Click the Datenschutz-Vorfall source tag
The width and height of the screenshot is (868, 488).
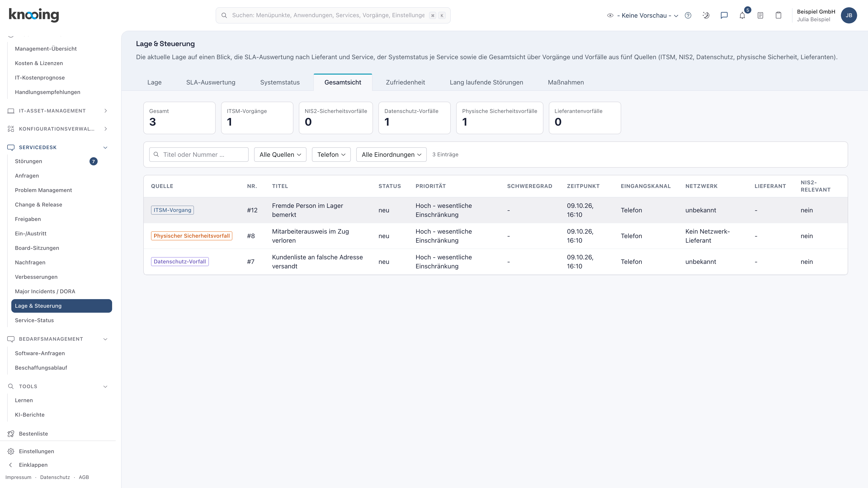[180, 262]
